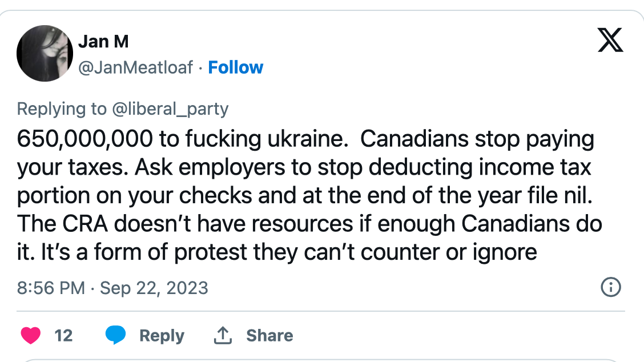Image resolution: width=644 pixels, height=362 pixels.
Task: Click the tweet line starting "The CRA doesn't"
Action: (308, 223)
